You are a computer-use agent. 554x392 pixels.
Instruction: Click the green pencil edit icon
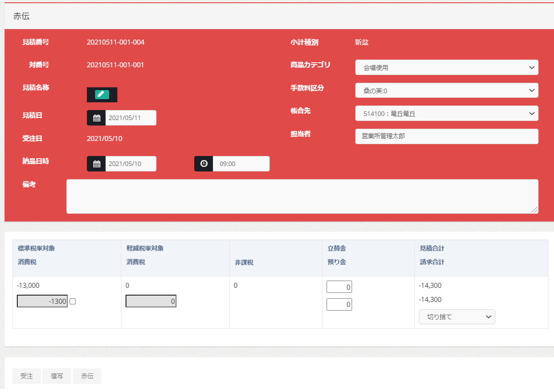pyautogui.click(x=102, y=95)
